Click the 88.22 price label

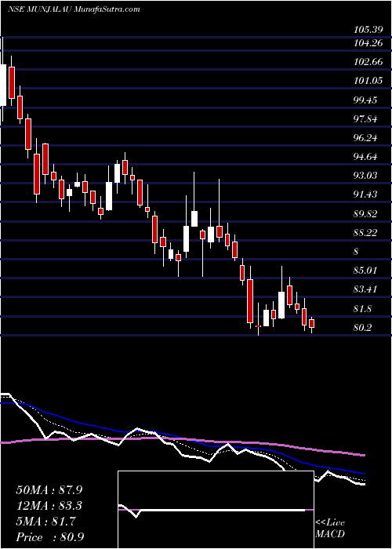click(x=365, y=232)
